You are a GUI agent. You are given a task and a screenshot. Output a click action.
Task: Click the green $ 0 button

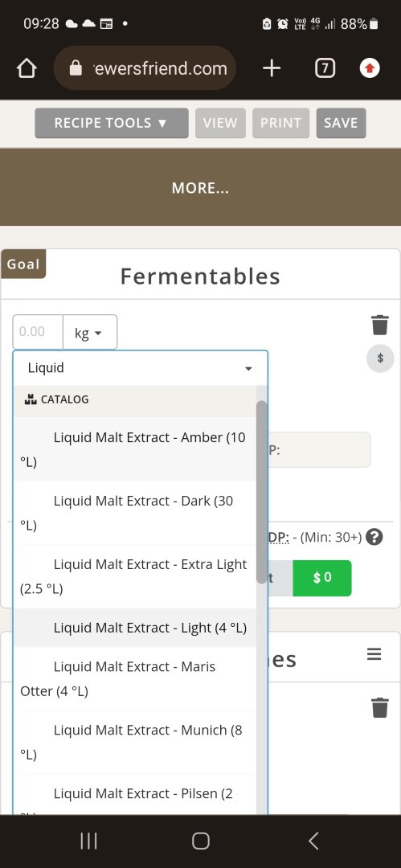[x=321, y=578]
